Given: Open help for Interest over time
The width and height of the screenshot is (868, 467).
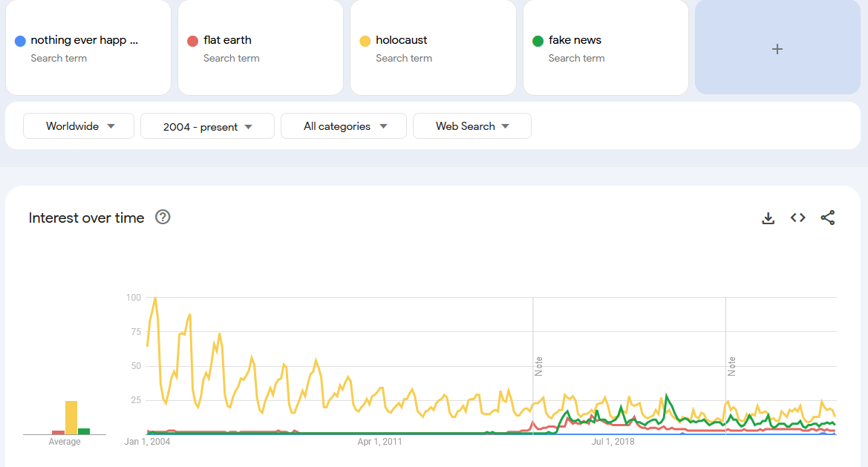Looking at the screenshot, I should pos(163,218).
